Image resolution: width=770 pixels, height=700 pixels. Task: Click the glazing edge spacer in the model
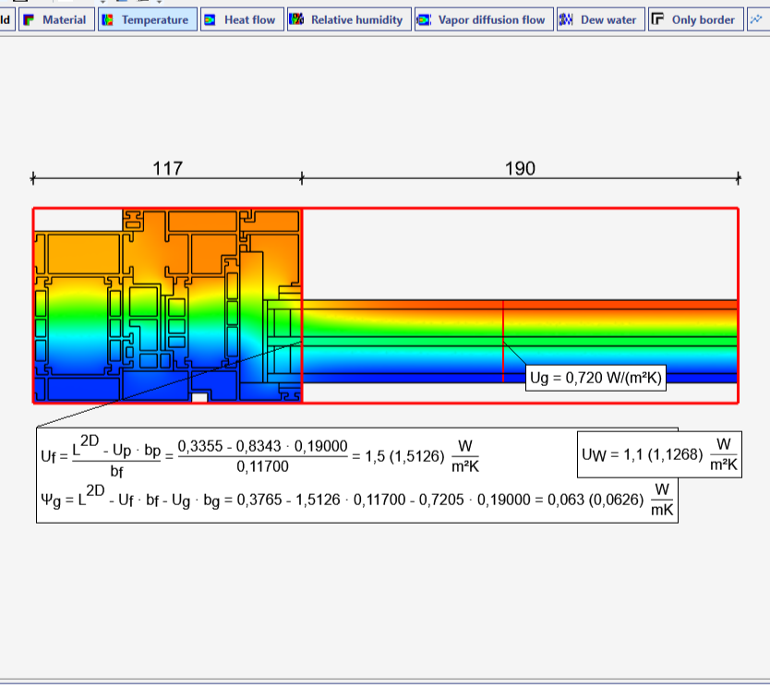[284, 342]
